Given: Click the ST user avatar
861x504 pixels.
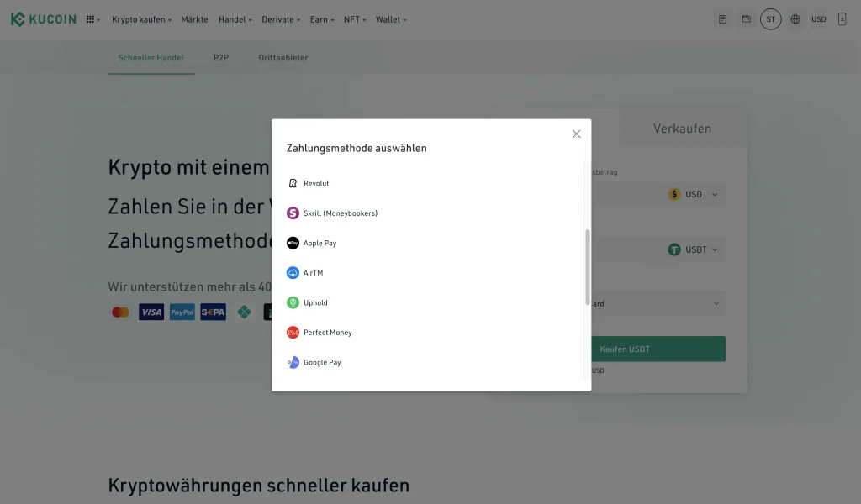Looking at the screenshot, I should coord(770,19).
